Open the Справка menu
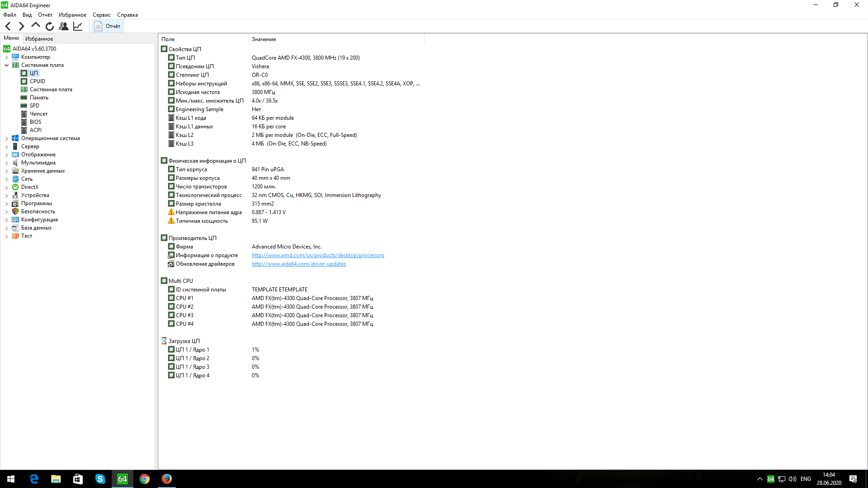 127,15
